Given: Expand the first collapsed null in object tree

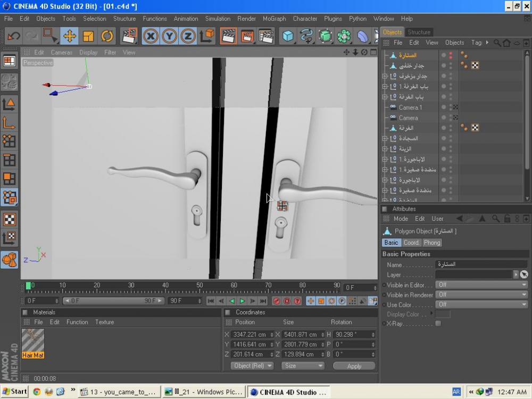Looking at the screenshot, I should 385,76.
